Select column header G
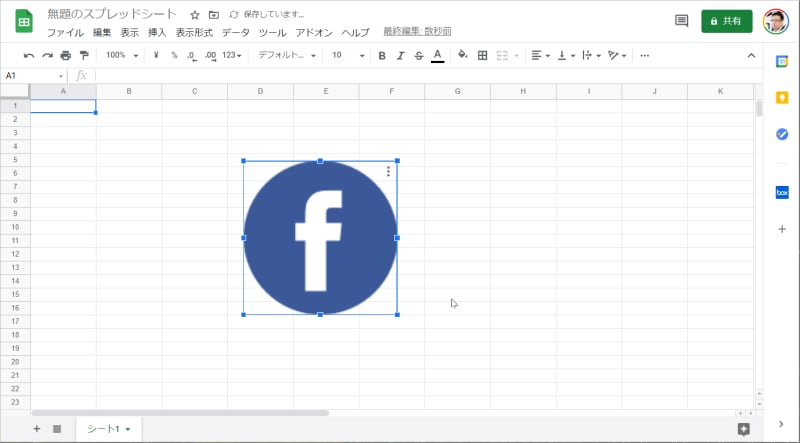 pos(457,91)
